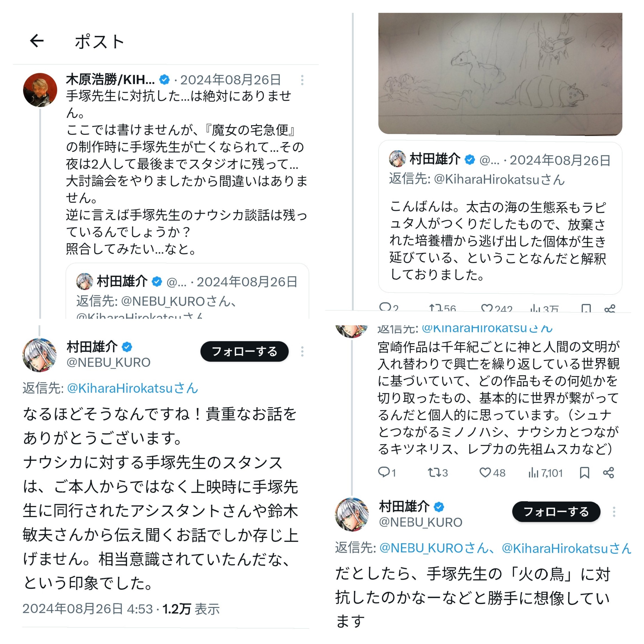View analytics showing 7,101 impressions
The height and width of the screenshot is (644, 644).
[x=545, y=472]
